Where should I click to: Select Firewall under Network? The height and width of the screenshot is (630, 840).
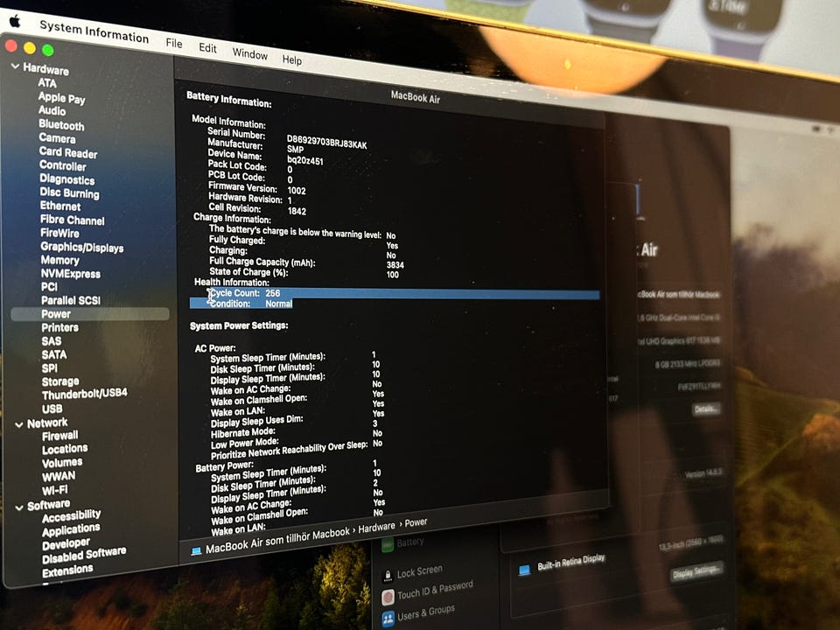[x=60, y=436]
